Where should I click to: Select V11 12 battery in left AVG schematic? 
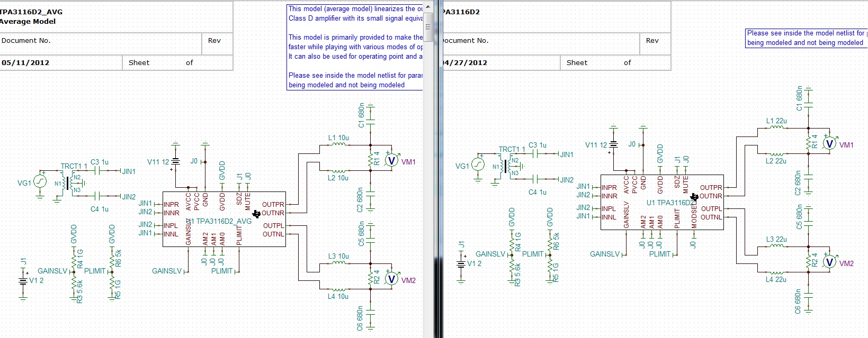176,161
